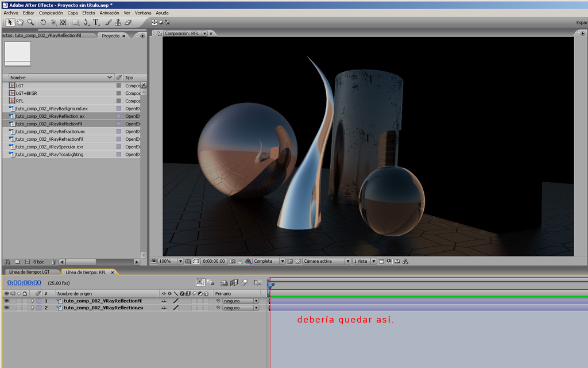
Task: Select the Hand tool
Action: pyautogui.click(x=20, y=22)
